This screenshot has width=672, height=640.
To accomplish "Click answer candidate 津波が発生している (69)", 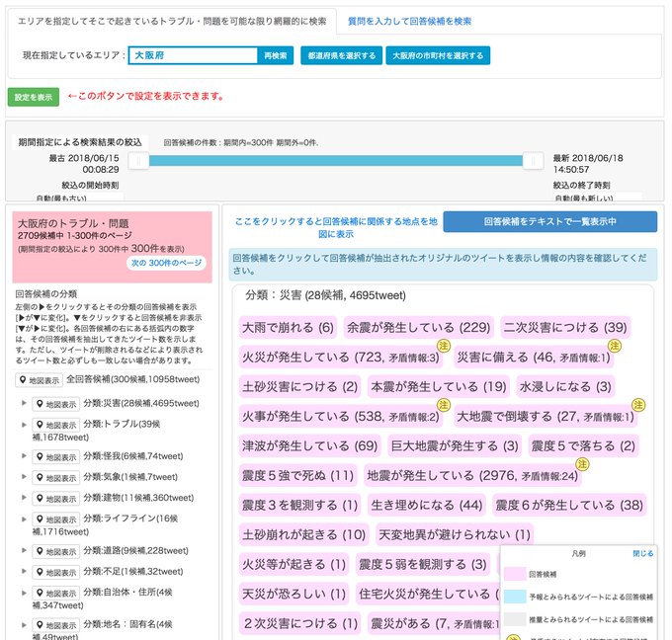I will (x=310, y=446).
